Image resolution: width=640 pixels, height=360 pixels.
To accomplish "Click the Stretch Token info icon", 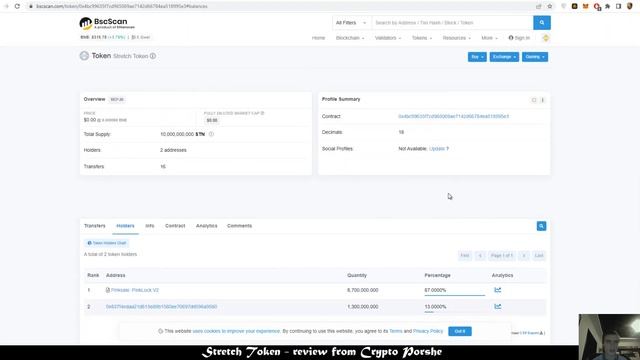I will (153, 56).
